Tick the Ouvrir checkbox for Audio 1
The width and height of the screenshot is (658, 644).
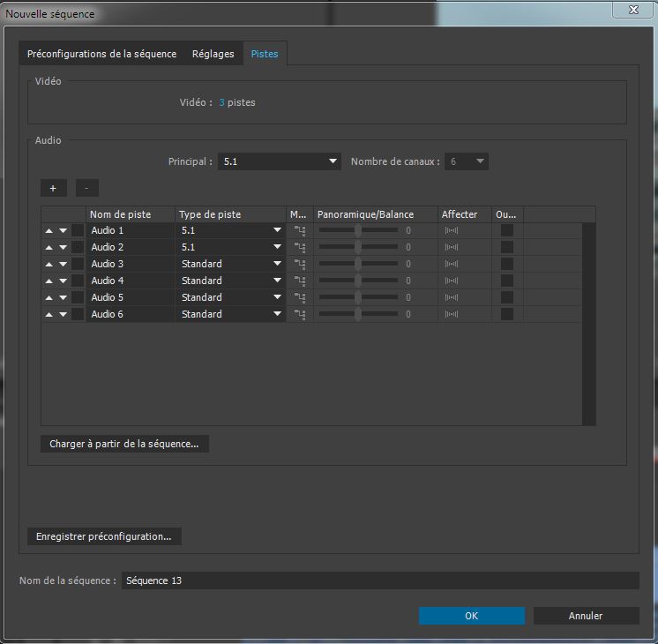point(506,230)
